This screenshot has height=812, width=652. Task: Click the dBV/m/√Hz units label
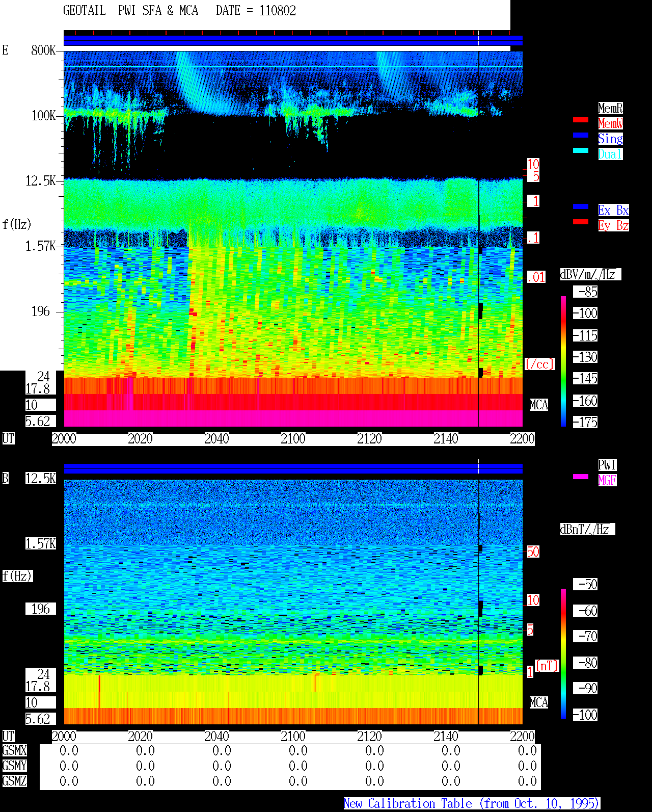590,274
